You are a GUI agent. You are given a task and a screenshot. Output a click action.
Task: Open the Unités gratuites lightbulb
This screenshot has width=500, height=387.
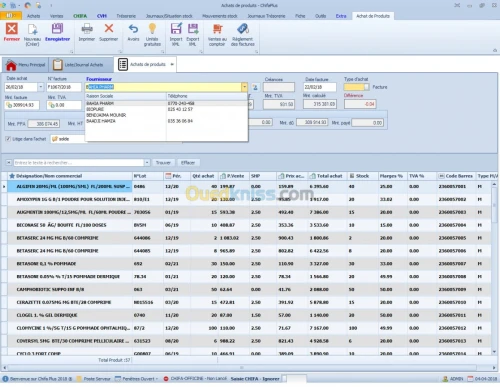[x=152, y=29]
